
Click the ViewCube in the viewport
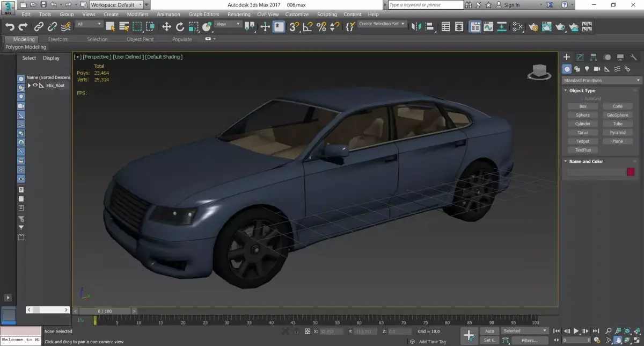539,72
